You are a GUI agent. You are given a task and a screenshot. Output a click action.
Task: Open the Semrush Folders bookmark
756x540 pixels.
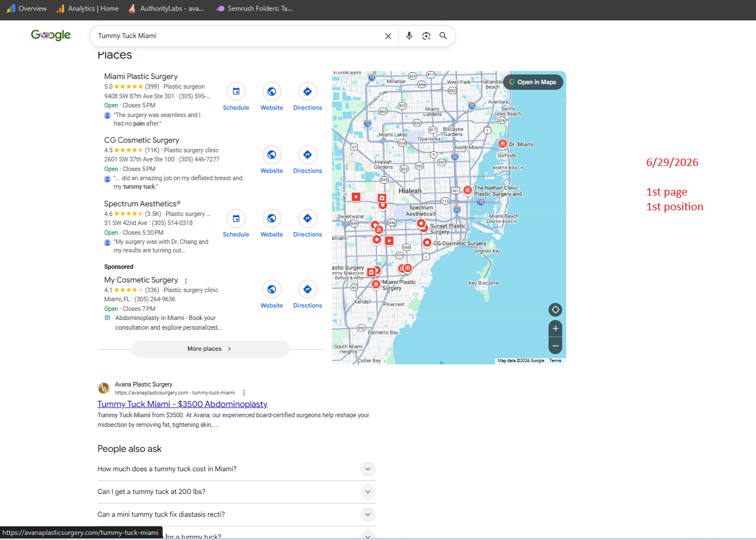click(x=254, y=9)
